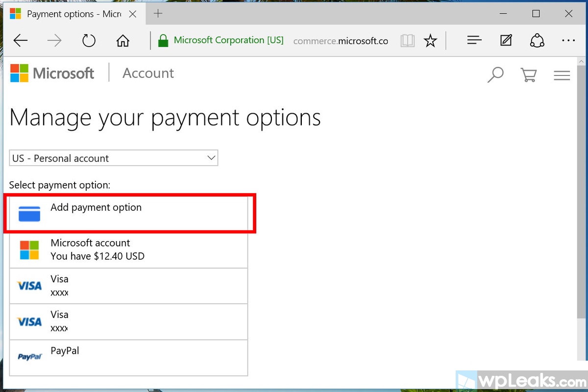Open site search magnifier icon
Viewport: 588px width, 392px height.
click(495, 75)
